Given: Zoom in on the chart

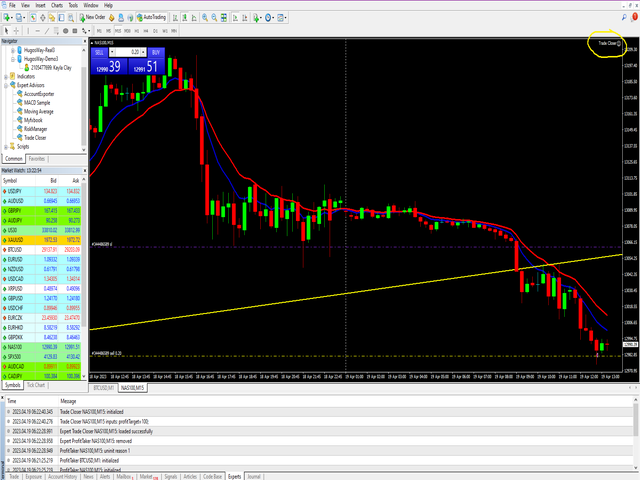Looking at the screenshot, I should pyautogui.click(x=204, y=18).
